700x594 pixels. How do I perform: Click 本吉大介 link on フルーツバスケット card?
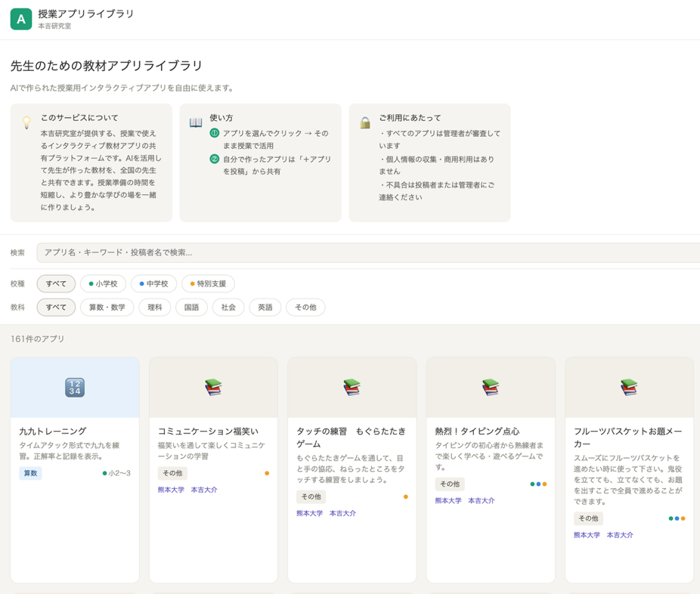pyautogui.click(x=620, y=534)
